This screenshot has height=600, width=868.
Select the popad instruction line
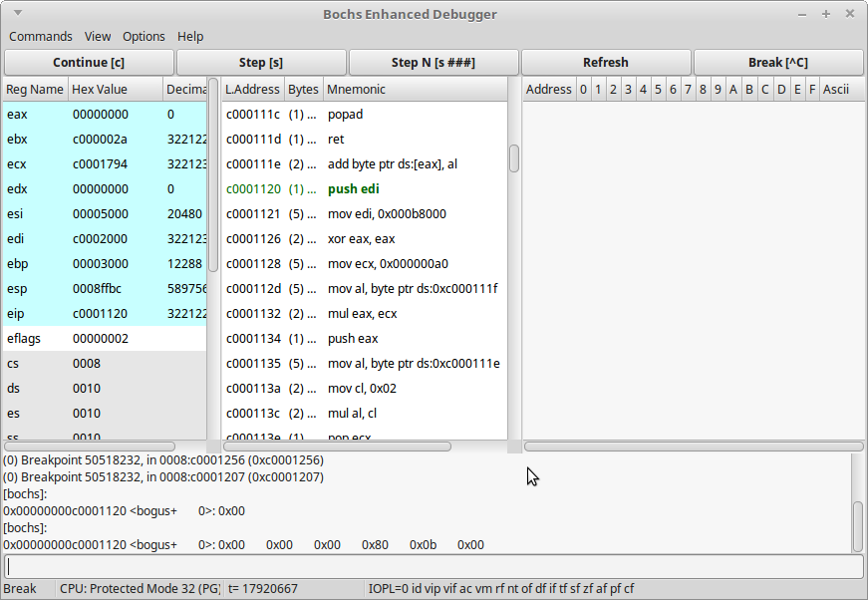click(x=365, y=115)
